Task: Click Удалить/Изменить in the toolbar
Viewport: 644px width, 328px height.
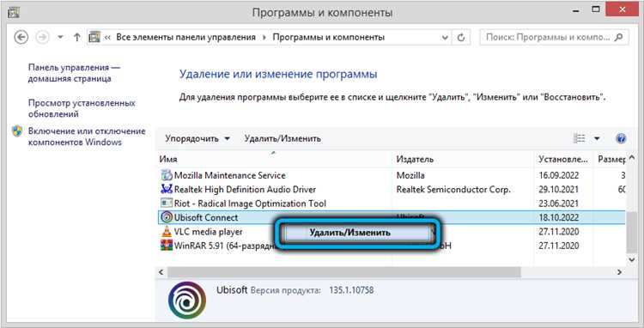Action: (283, 139)
